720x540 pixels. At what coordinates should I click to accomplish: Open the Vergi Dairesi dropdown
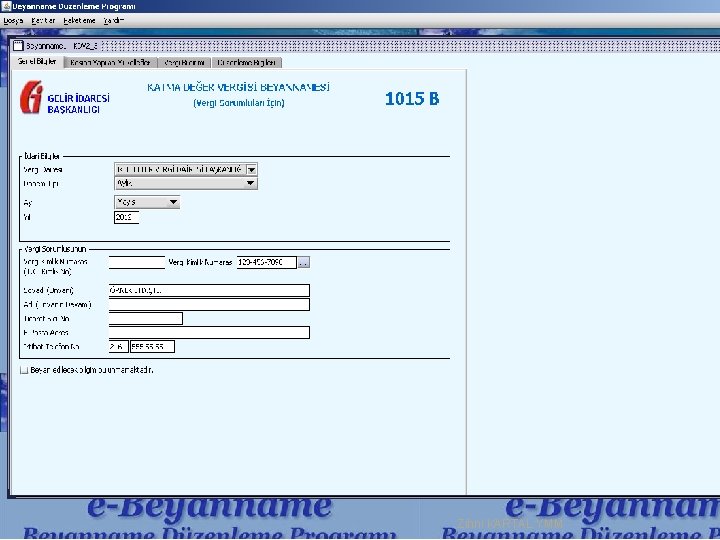(x=186, y=169)
